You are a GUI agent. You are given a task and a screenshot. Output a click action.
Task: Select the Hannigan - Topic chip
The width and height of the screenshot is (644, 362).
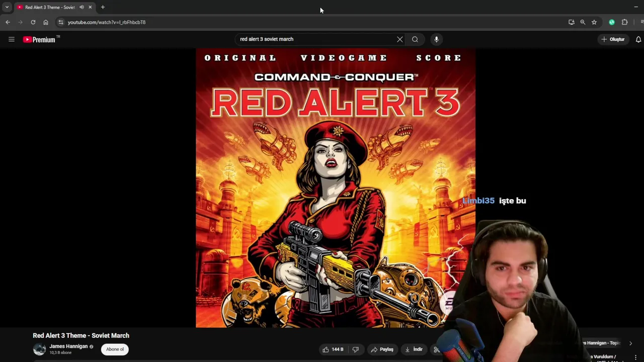[602, 343]
